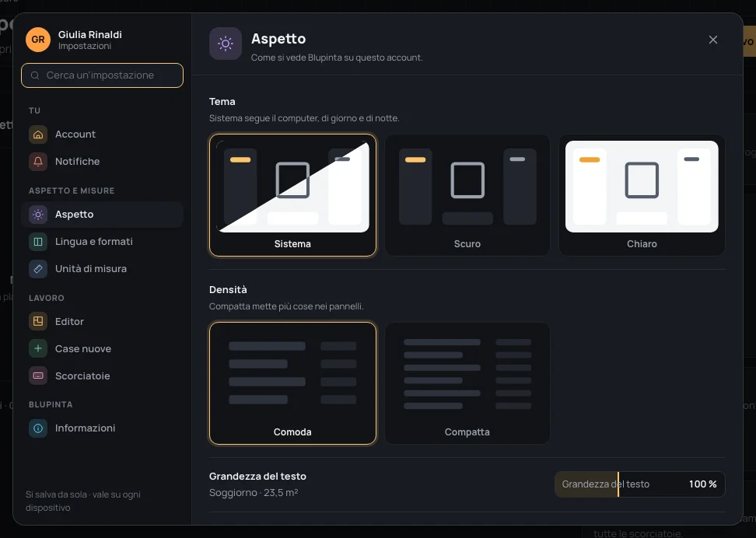Open the Editor settings section
Viewport: 756px width, 538px height.
[x=102, y=322]
